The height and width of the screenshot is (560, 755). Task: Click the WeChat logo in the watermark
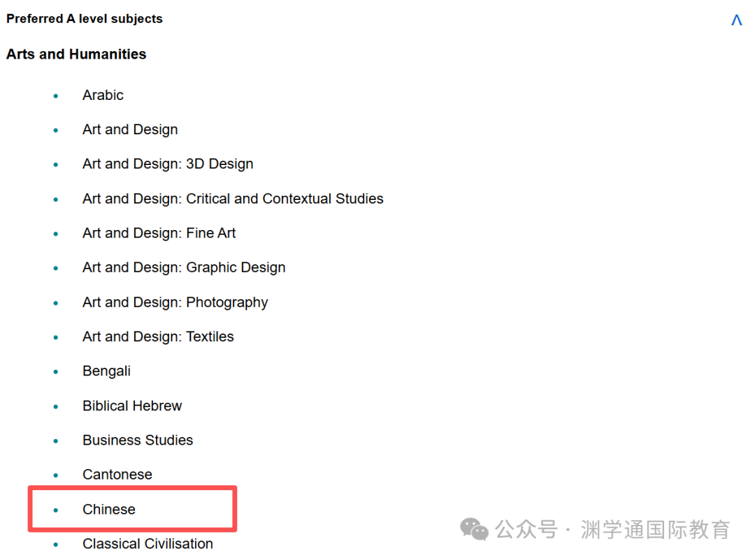pyautogui.click(x=475, y=529)
